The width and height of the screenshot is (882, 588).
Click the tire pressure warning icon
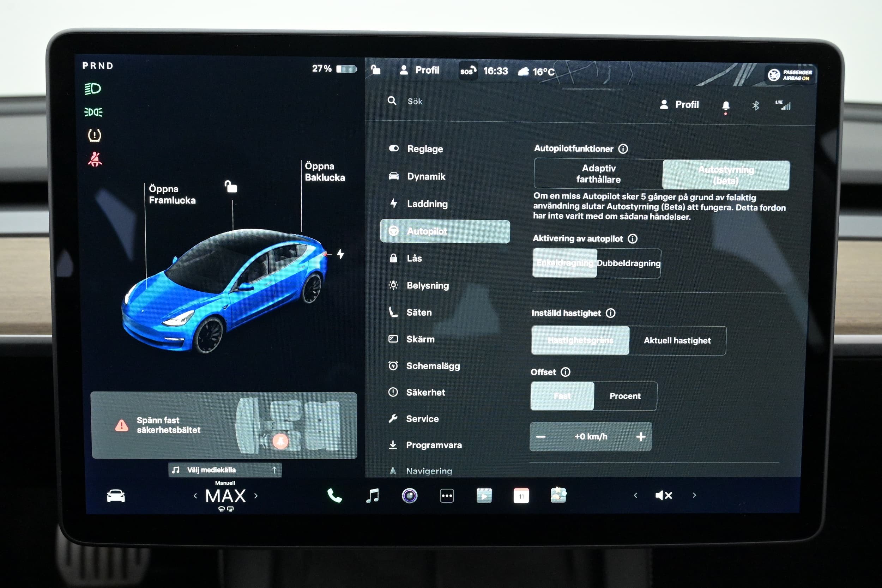coord(95,137)
